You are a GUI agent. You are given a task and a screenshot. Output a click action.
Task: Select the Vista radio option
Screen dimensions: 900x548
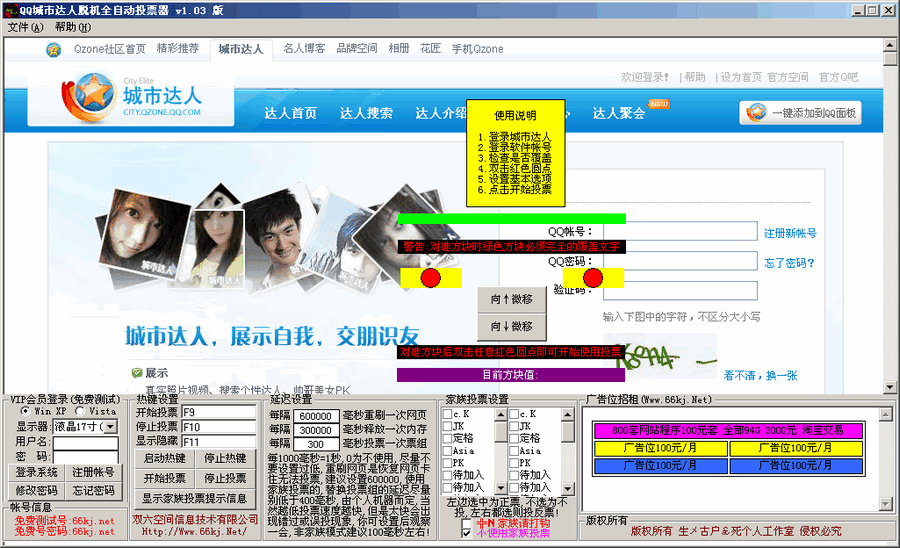(x=80, y=411)
